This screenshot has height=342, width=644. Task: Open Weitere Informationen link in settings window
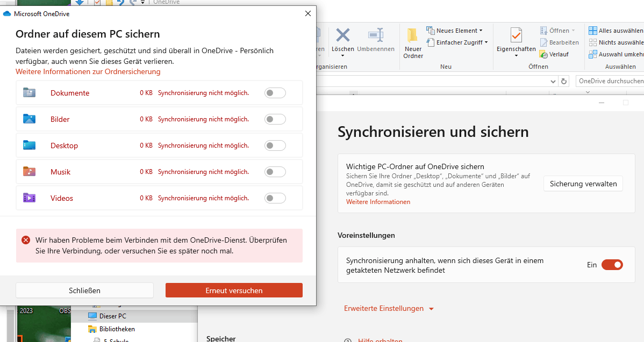point(378,202)
